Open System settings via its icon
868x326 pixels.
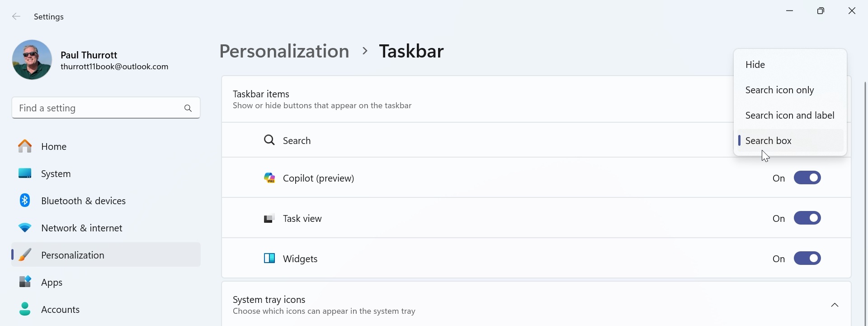point(25,173)
